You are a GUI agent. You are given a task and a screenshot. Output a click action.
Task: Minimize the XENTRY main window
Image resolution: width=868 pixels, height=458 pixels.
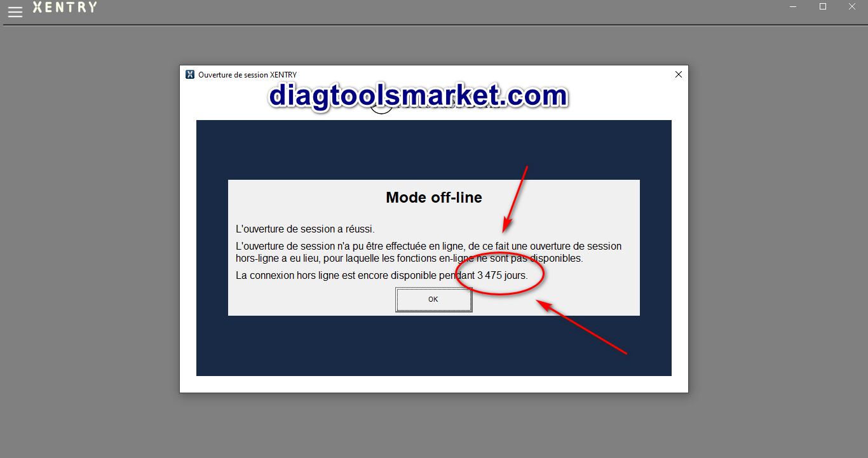[x=793, y=7]
